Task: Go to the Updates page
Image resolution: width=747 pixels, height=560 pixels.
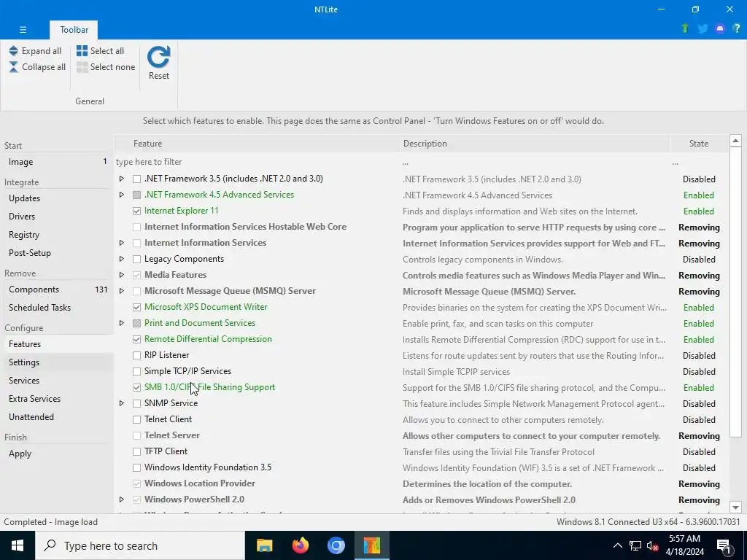Action: pos(57,198)
